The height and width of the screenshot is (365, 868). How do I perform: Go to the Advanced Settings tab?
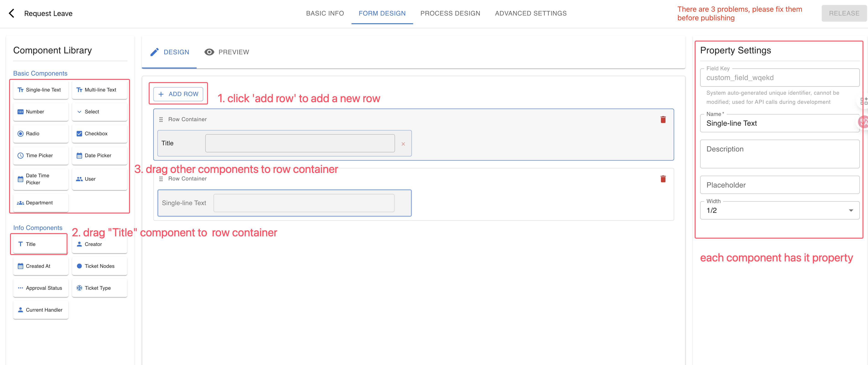531,13
